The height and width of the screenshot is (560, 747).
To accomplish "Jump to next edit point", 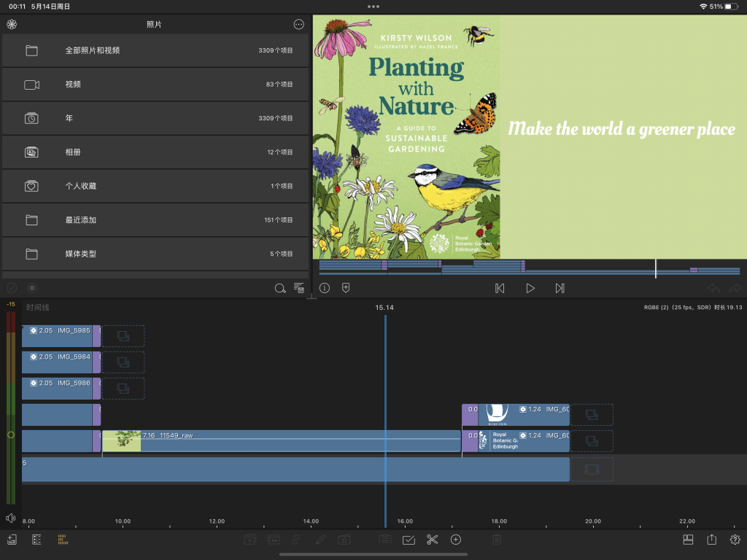I will tap(560, 288).
